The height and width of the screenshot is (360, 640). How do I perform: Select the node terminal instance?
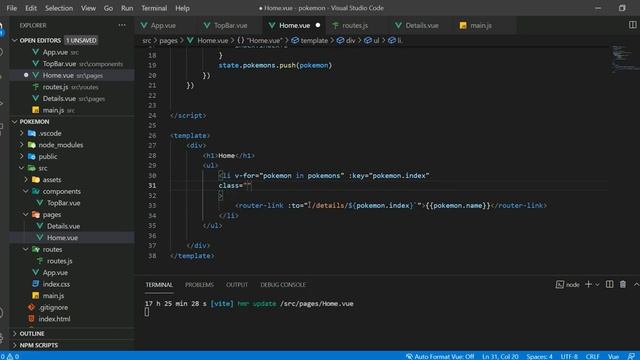(568, 284)
